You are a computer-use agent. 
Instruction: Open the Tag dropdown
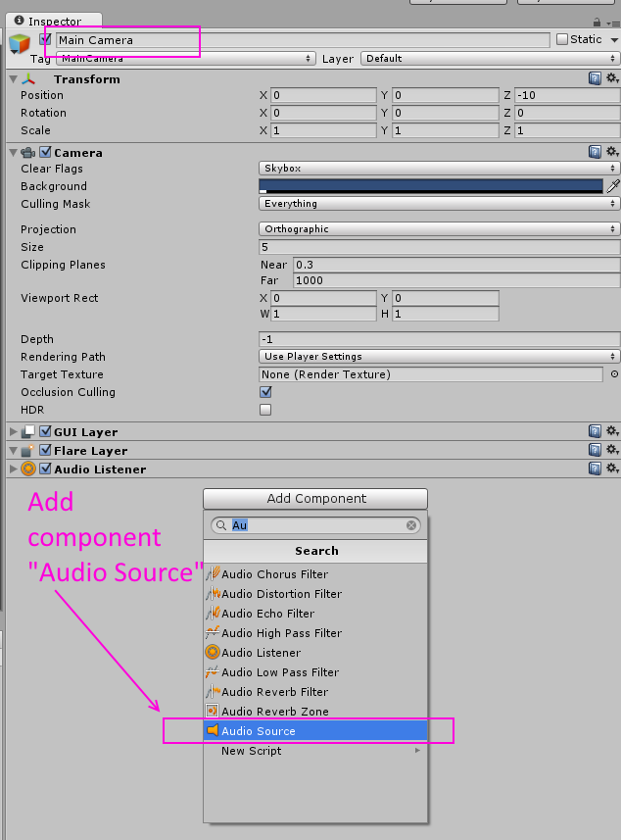[x=186, y=59]
